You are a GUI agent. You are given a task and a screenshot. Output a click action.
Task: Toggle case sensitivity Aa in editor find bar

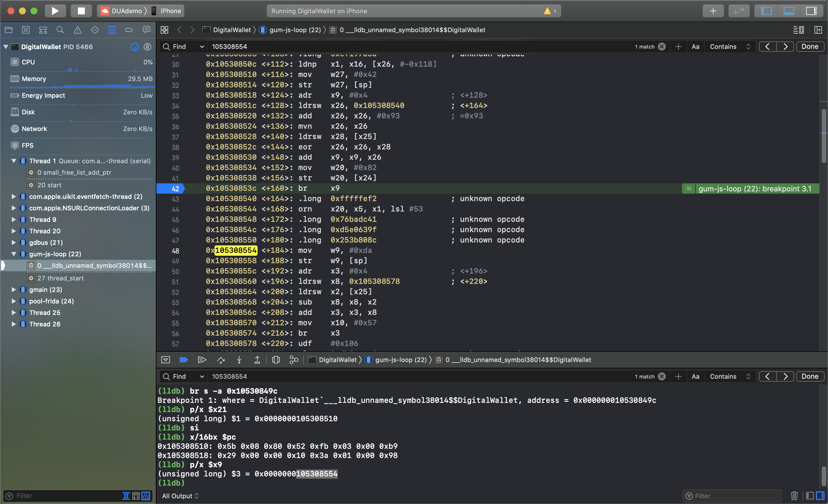695,47
